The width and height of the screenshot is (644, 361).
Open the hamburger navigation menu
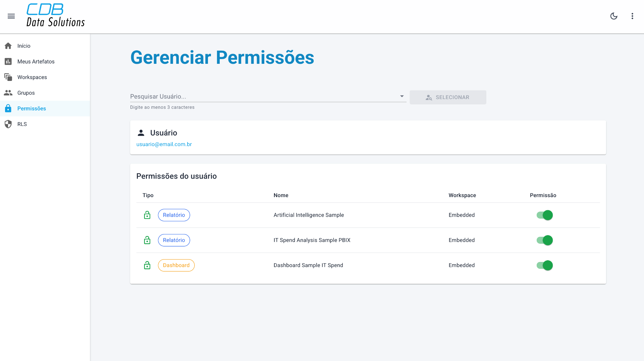coord(11,16)
